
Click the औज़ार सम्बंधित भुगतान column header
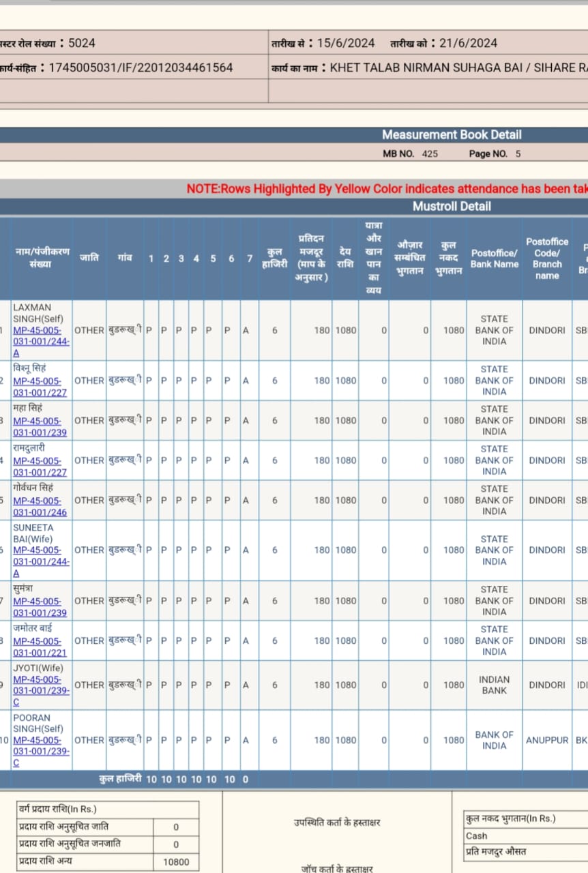coord(410,258)
